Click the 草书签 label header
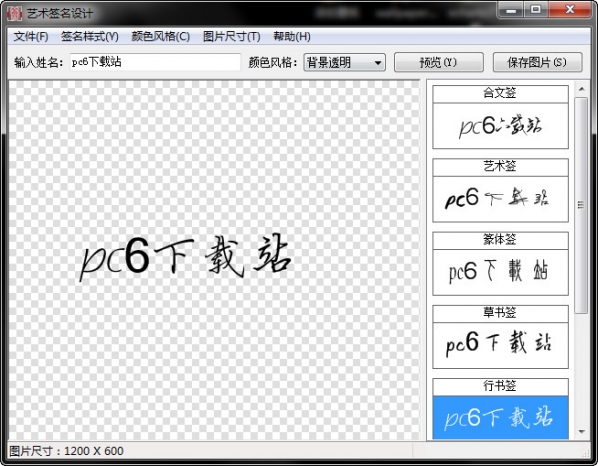Viewport: 598px width, 466px height. click(x=500, y=313)
